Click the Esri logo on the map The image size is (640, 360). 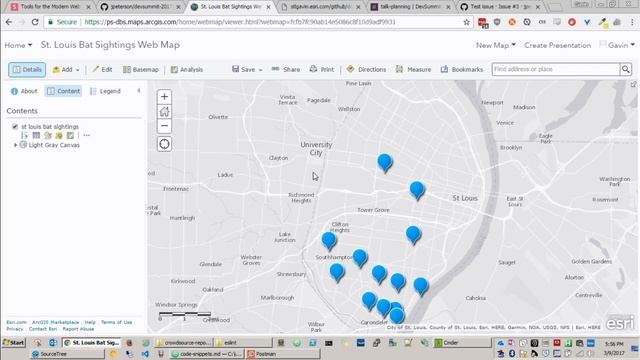pos(620,323)
